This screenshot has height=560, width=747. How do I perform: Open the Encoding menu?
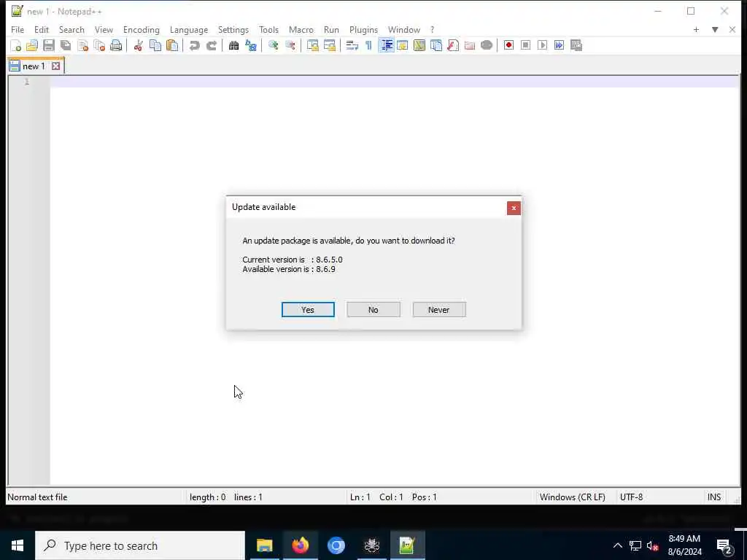(141, 29)
